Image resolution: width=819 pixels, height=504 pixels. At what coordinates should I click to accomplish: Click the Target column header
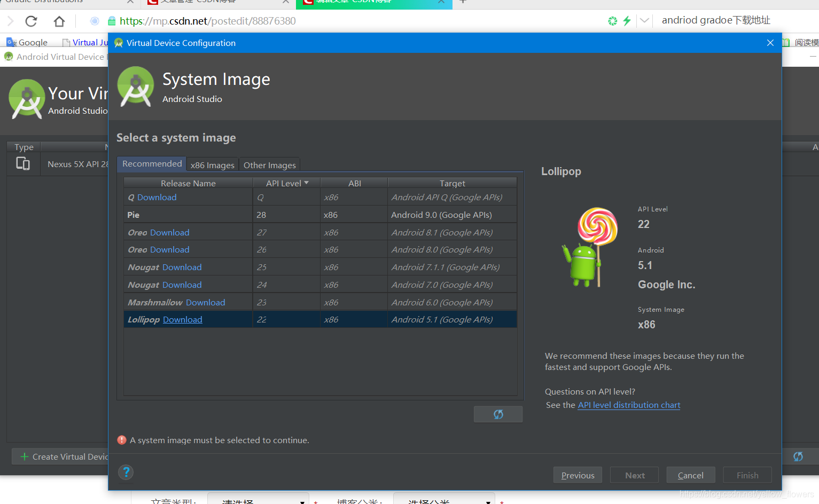click(453, 183)
